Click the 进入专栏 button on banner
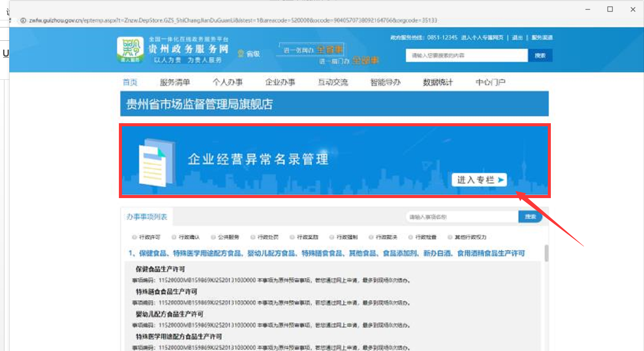644x351 pixels. coord(479,179)
